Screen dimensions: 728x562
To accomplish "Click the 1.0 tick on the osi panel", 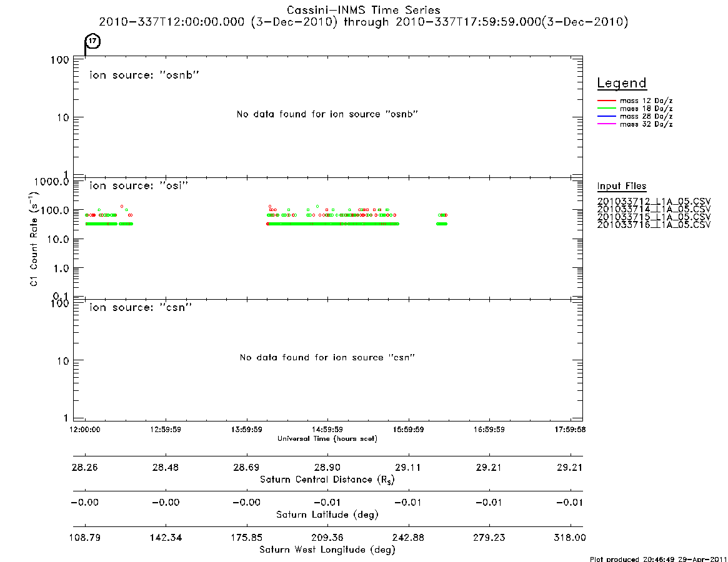I will [x=61, y=269].
